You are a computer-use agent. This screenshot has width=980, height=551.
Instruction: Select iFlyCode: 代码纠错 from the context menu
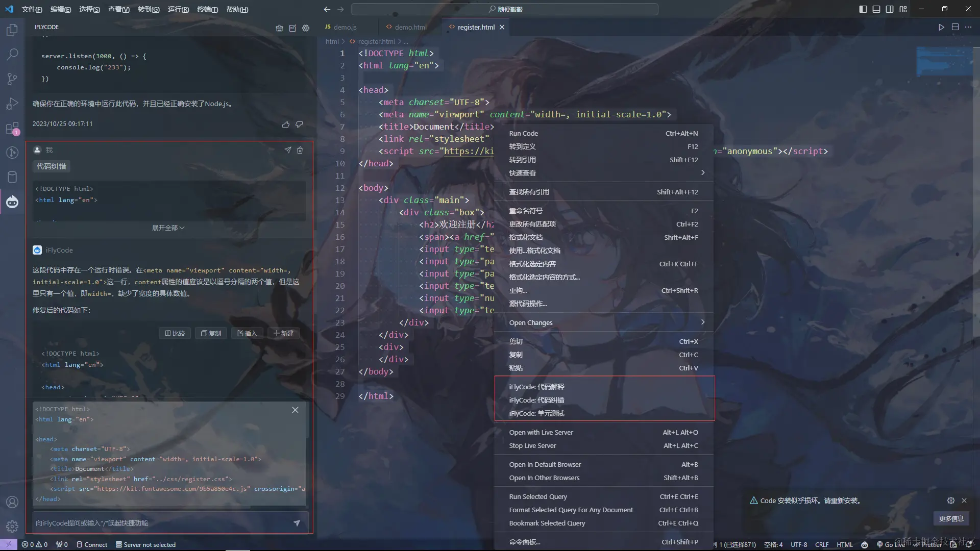(536, 400)
